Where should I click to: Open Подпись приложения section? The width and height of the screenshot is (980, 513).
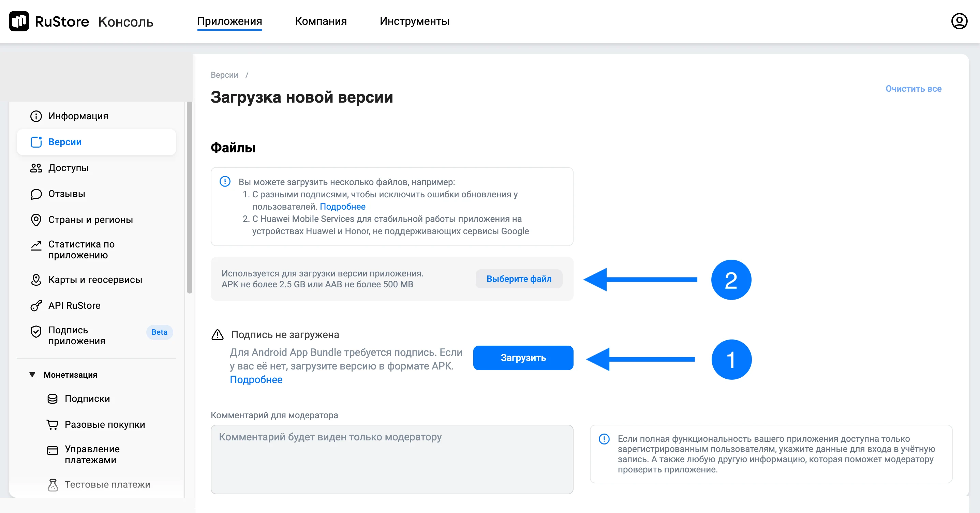(96, 335)
